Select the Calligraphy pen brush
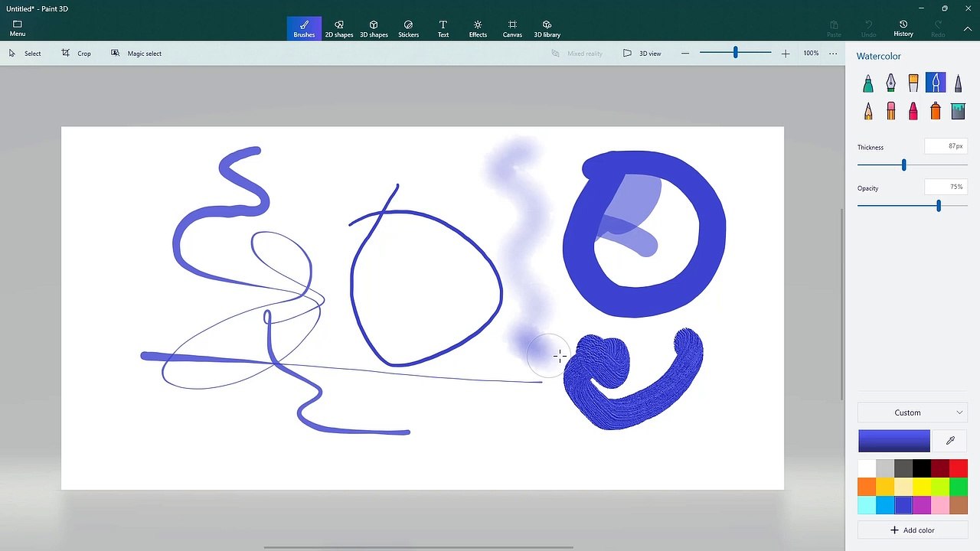This screenshot has height=551, width=980. click(890, 83)
